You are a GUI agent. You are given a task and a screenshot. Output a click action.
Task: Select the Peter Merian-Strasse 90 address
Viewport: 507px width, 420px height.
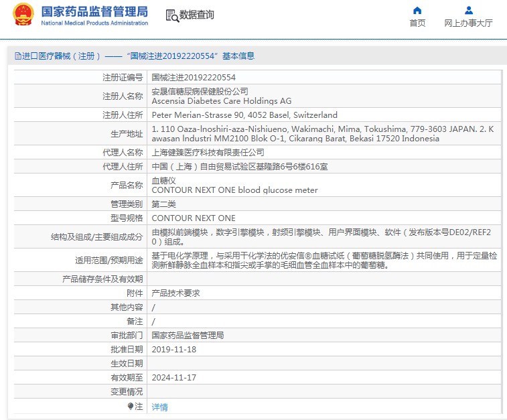point(244,115)
